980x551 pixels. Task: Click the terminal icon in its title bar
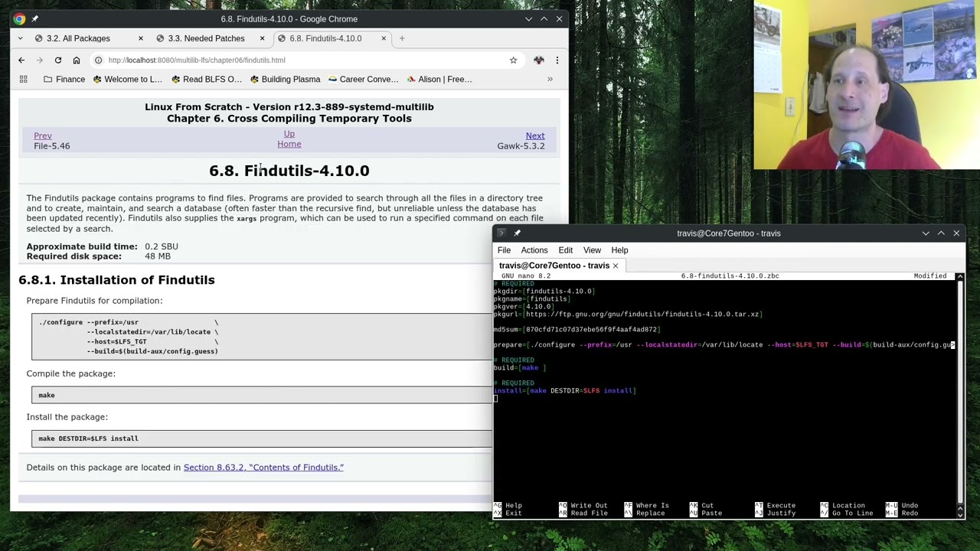coord(501,233)
